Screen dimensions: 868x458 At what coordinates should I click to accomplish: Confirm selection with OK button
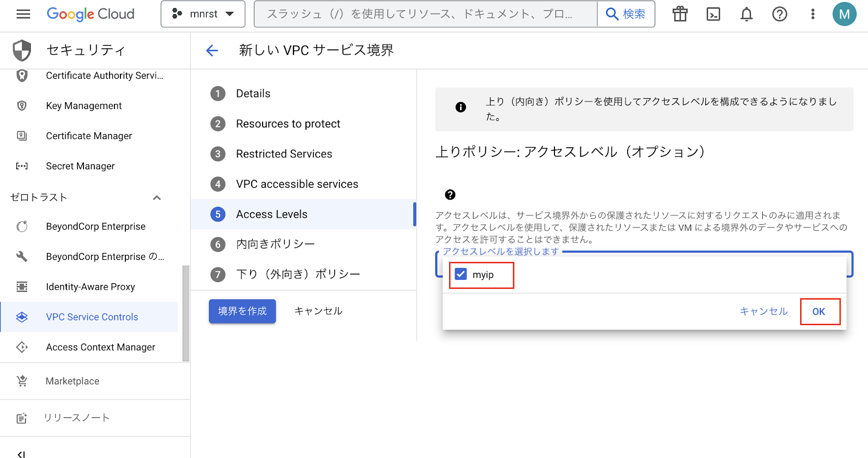tap(819, 311)
